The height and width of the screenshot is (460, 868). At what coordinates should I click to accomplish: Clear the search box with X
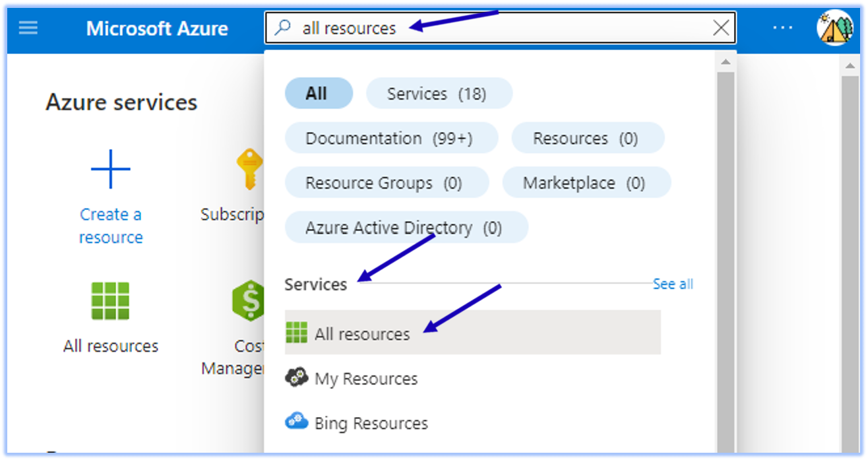pos(722,28)
